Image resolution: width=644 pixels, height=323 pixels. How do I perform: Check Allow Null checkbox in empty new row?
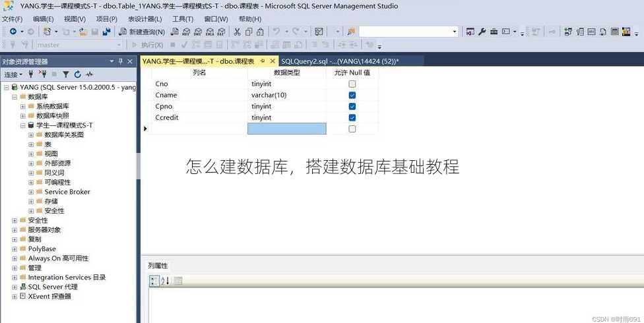tap(352, 129)
